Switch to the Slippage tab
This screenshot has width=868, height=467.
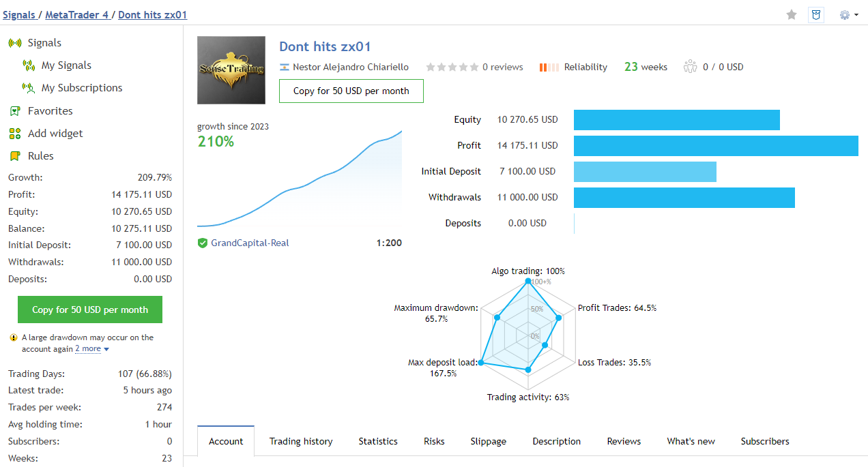(x=489, y=441)
